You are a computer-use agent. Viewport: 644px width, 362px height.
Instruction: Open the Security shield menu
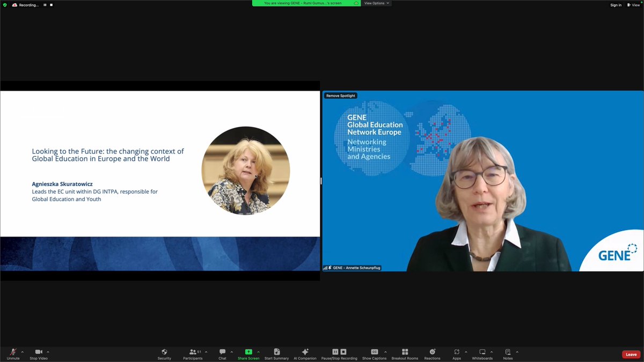point(164,354)
